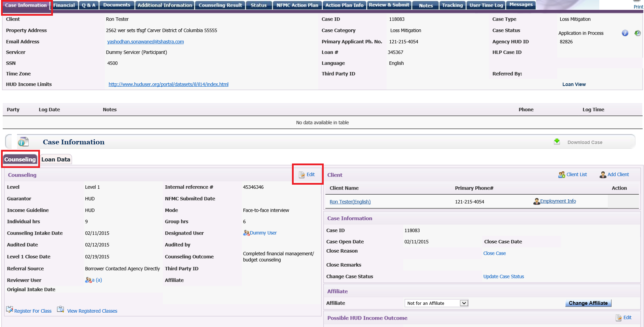The height and width of the screenshot is (327, 644).
Task: Click the Audited Date value 02/12/2015
Action: click(x=97, y=245)
